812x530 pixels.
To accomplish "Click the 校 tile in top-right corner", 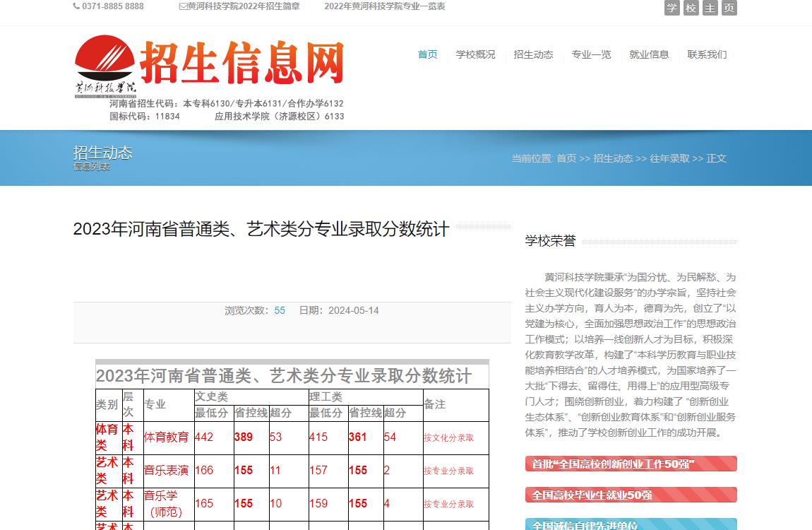I will coord(691,8).
